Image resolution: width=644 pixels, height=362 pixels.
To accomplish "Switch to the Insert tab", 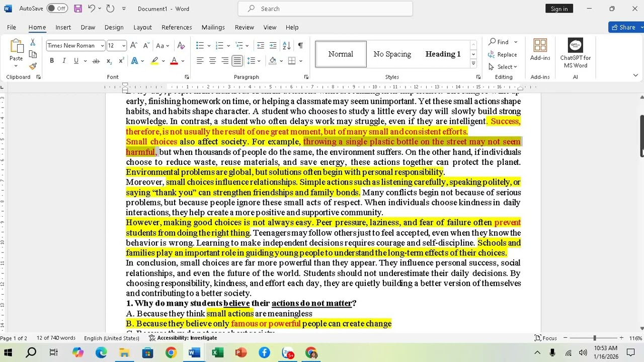I will [63, 27].
